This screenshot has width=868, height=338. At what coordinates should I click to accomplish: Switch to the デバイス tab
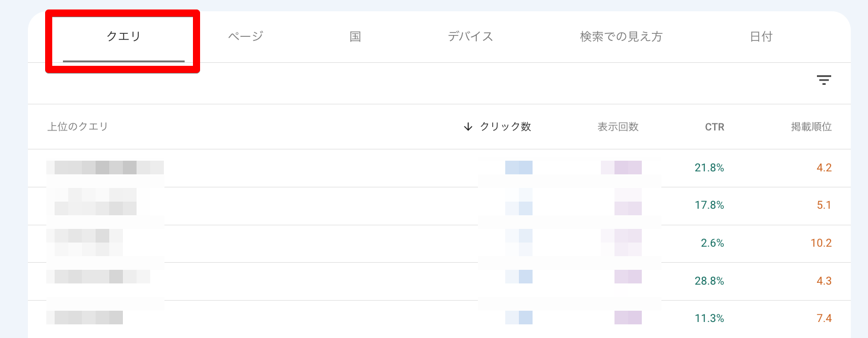click(470, 37)
